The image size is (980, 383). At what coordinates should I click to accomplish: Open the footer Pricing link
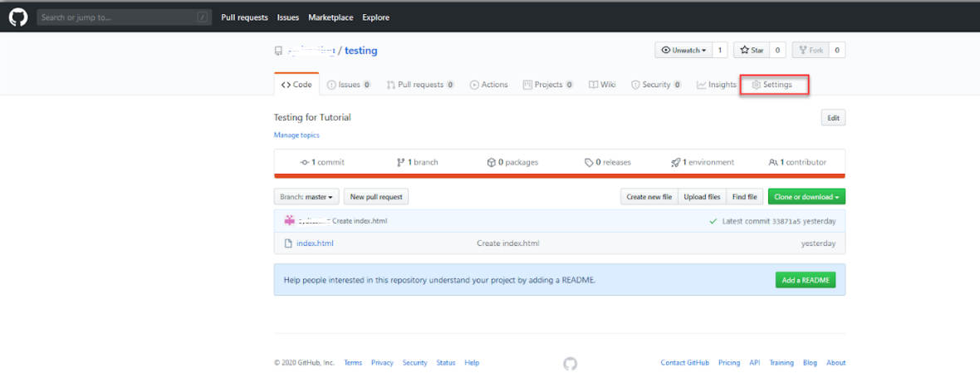[729, 363]
